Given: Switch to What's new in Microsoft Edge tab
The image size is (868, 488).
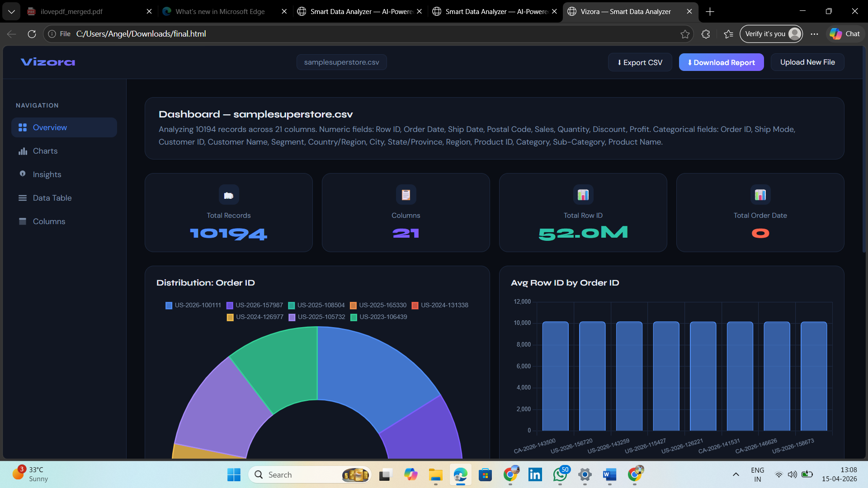Looking at the screenshot, I should click(225, 12).
